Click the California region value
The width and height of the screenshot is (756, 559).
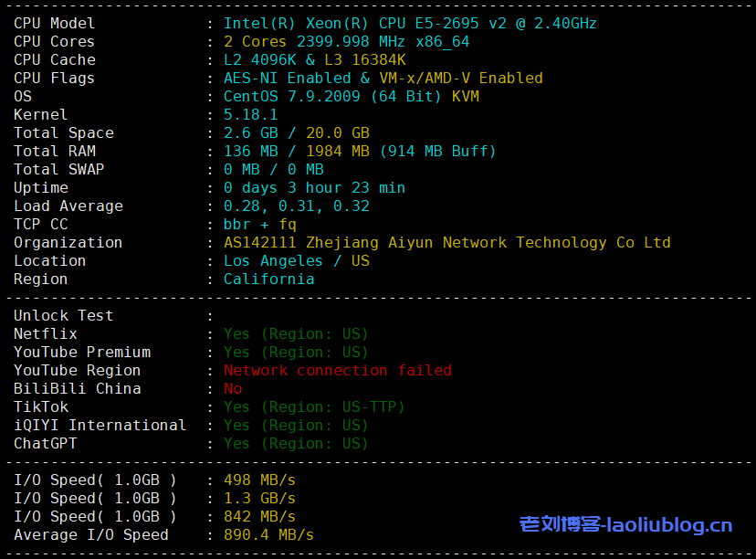(268, 279)
